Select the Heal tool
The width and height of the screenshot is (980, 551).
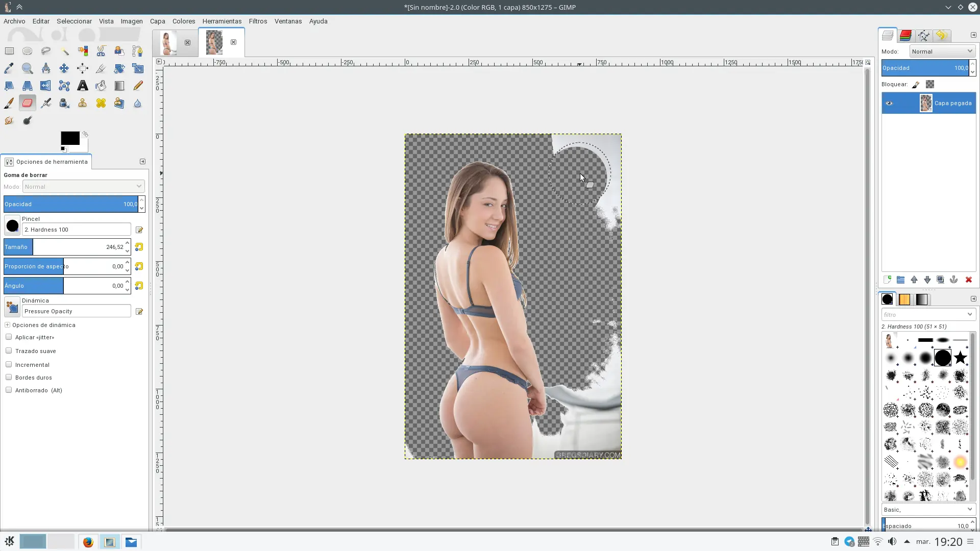(x=101, y=103)
